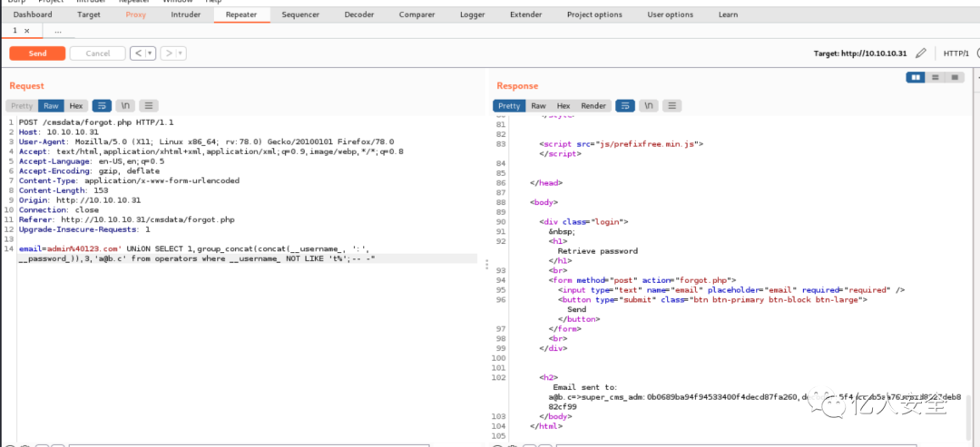The image size is (980, 447).
Task: Switch Request view to Pretty
Action: click(22, 106)
